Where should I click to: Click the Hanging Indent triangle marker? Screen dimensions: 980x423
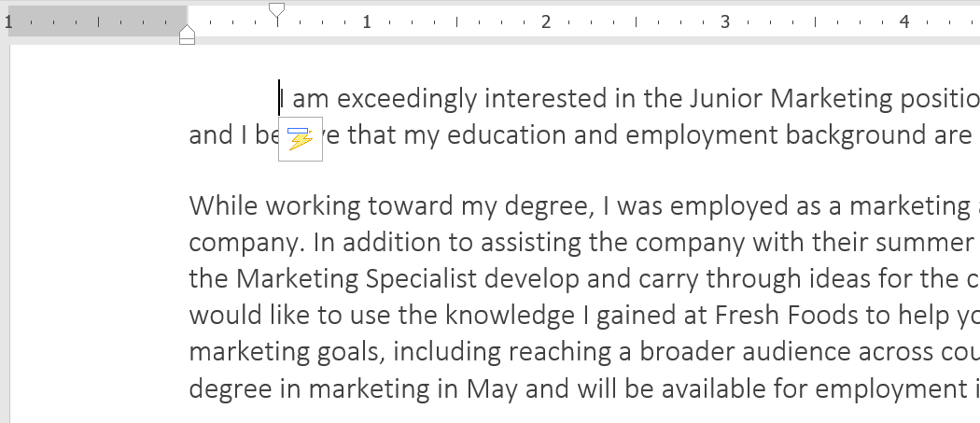(187, 31)
